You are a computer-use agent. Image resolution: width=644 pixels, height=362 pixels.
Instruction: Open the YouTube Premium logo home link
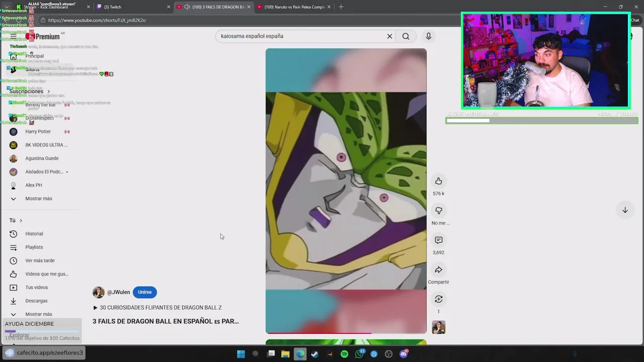tap(44, 36)
